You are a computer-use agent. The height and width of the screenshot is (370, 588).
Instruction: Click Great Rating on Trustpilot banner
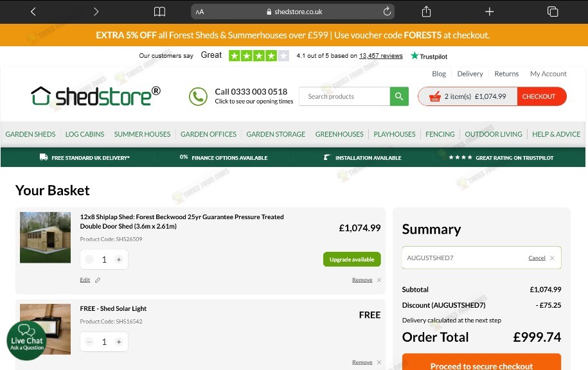[x=501, y=157]
